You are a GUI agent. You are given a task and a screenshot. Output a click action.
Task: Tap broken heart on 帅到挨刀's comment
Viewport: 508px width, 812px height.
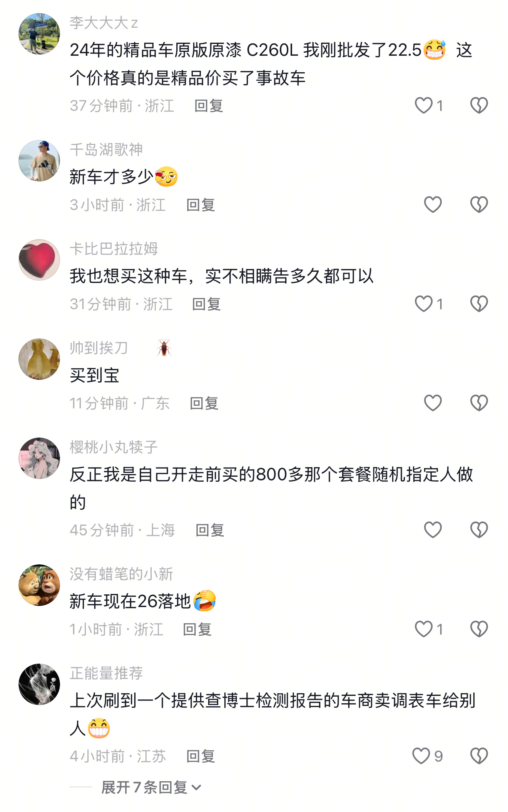[479, 403]
